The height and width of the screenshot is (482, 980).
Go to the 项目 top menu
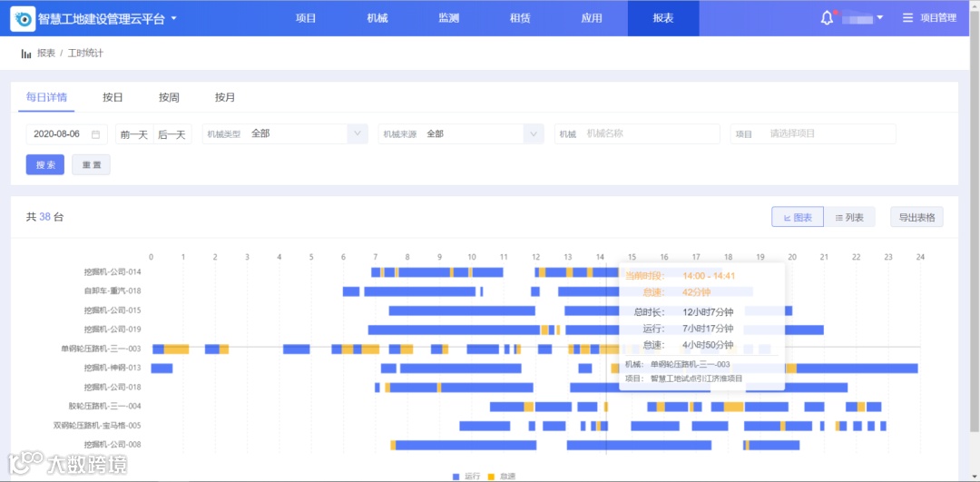(x=306, y=18)
